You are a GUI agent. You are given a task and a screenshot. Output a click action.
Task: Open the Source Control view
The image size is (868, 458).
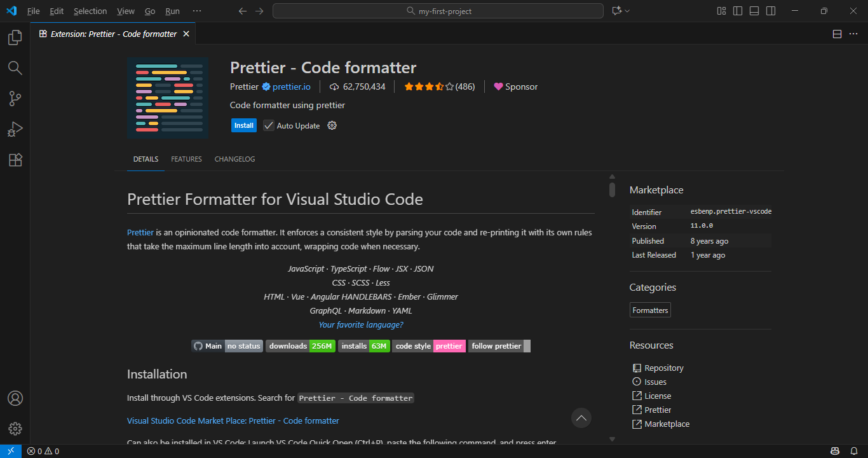pos(15,99)
